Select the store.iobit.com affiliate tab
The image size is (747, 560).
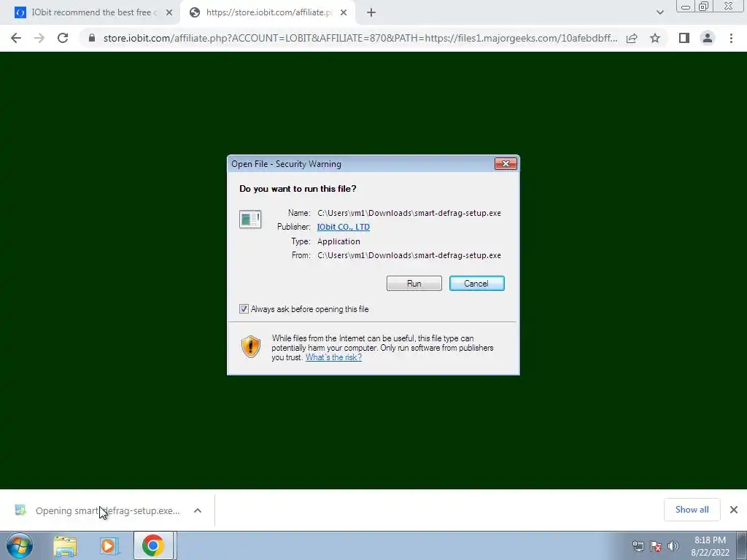click(x=267, y=12)
